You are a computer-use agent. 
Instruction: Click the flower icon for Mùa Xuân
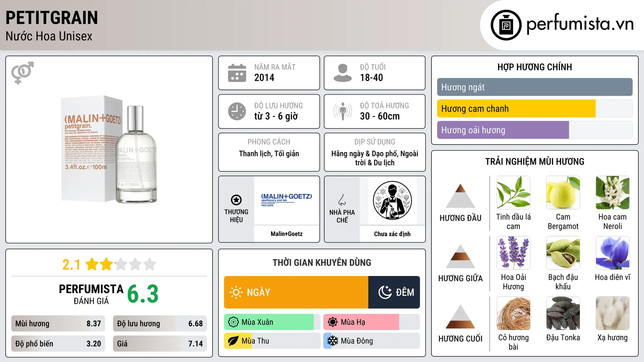point(233,322)
